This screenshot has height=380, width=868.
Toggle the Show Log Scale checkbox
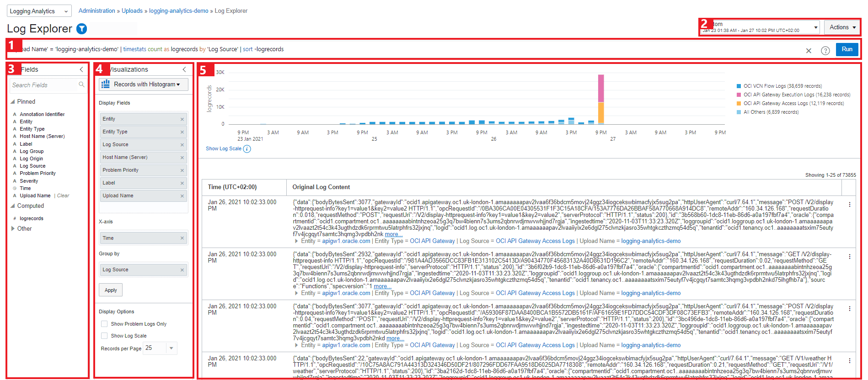pyautogui.click(x=104, y=336)
